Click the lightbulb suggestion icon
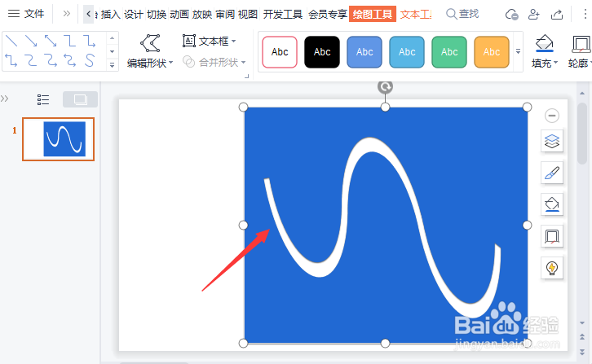 551,268
